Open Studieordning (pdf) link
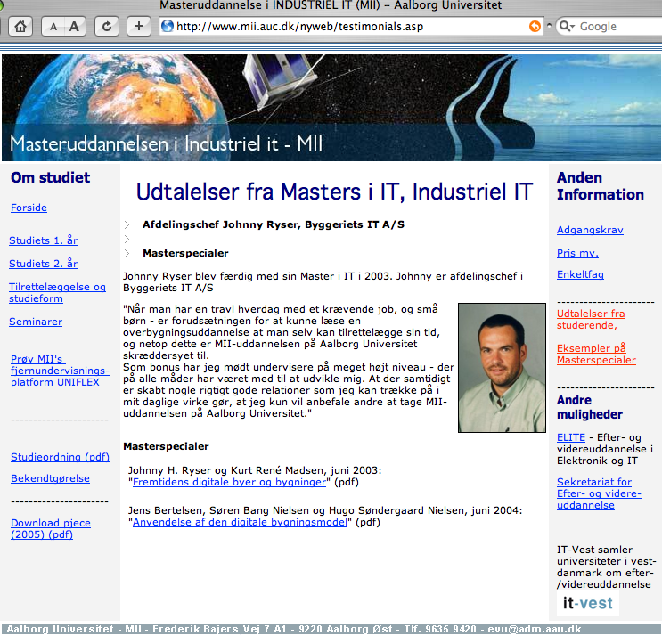662x644 pixels. click(60, 457)
